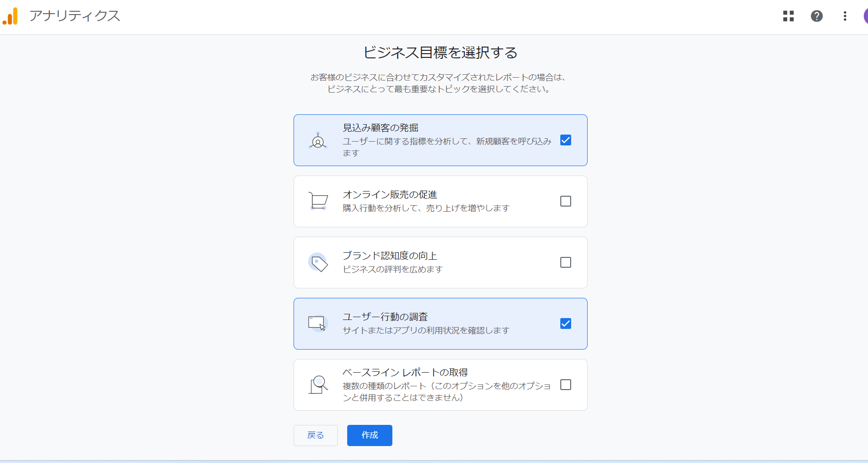The image size is (868, 463).
Task: Open the three-dot more options menu
Action: 845,16
